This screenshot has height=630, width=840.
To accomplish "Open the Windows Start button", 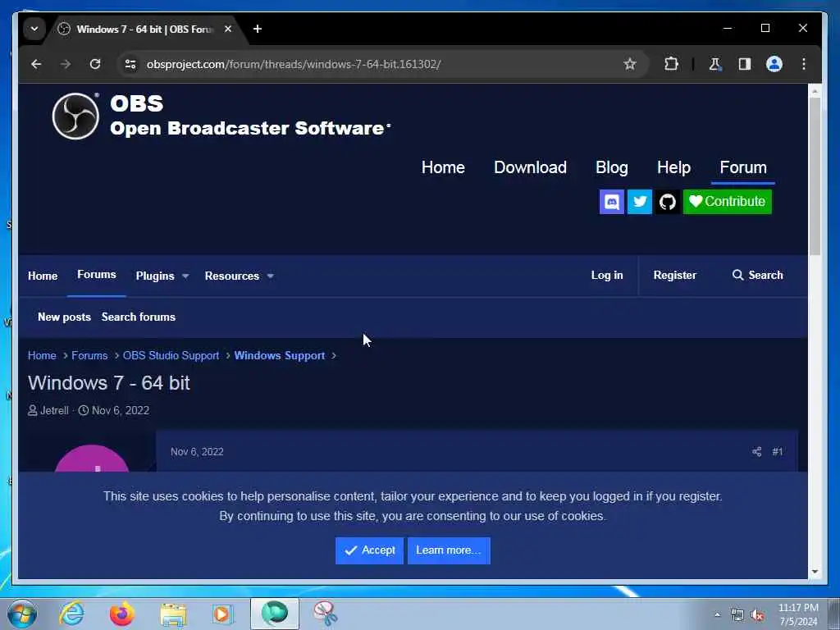I will tap(22, 614).
